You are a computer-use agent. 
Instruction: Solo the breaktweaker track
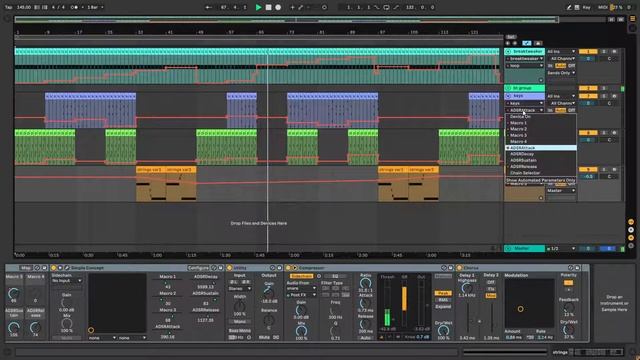pos(604,52)
